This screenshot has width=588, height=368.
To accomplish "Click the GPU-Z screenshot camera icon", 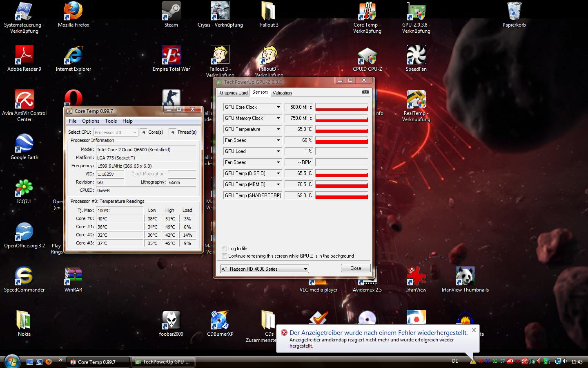I will 365,92.
